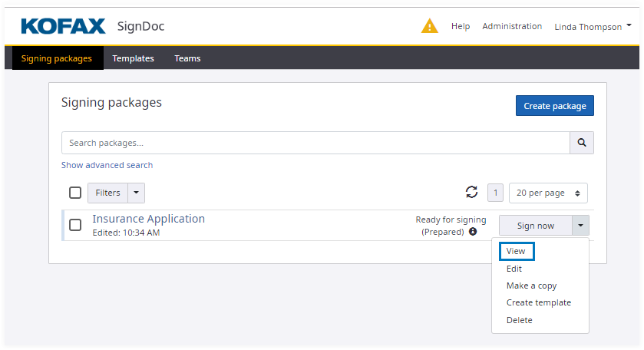The height and width of the screenshot is (350, 644).
Task: Click the info icon beside Prepared status
Action: pyautogui.click(x=473, y=231)
